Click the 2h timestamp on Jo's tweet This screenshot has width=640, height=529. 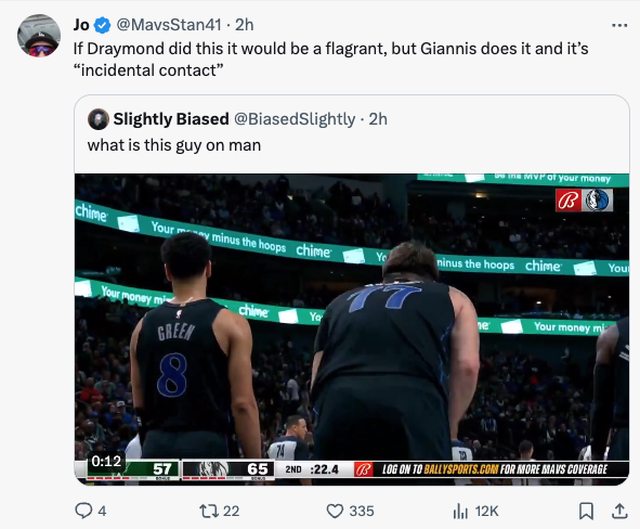[244, 25]
